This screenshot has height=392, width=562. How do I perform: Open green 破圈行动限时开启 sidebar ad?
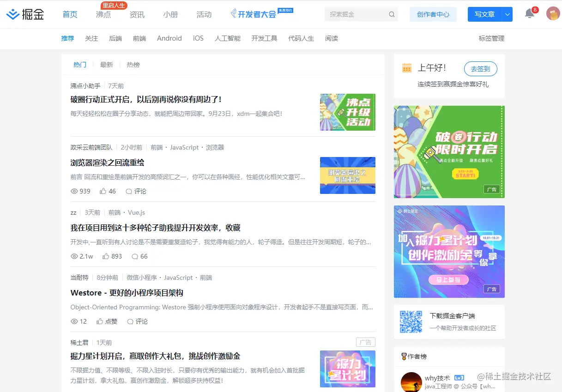coord(449,152)
